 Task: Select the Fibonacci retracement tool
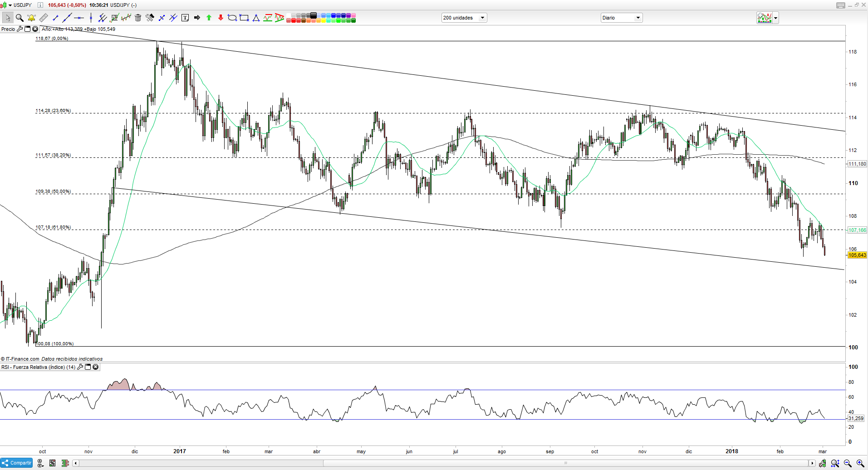[x=114, y=18]
